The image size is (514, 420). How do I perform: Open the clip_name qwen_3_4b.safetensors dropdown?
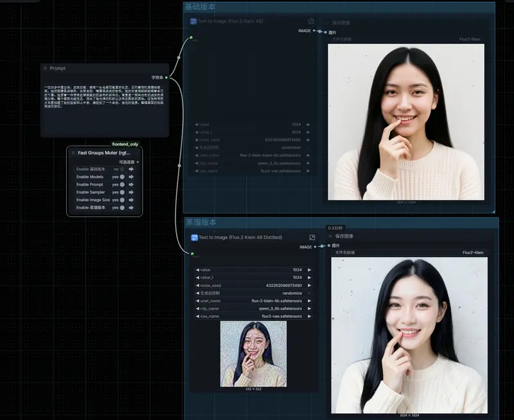(253, 308)
